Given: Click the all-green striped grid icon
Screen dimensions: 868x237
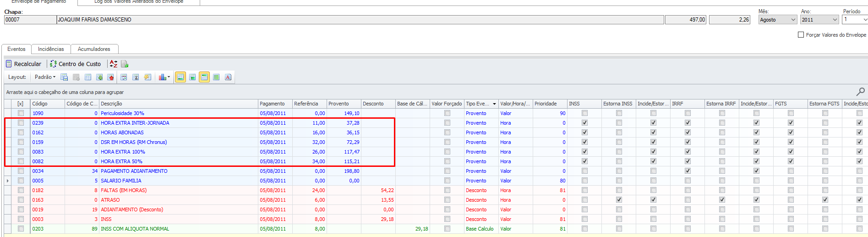Looking at the screenshot, I should (216, 77).
